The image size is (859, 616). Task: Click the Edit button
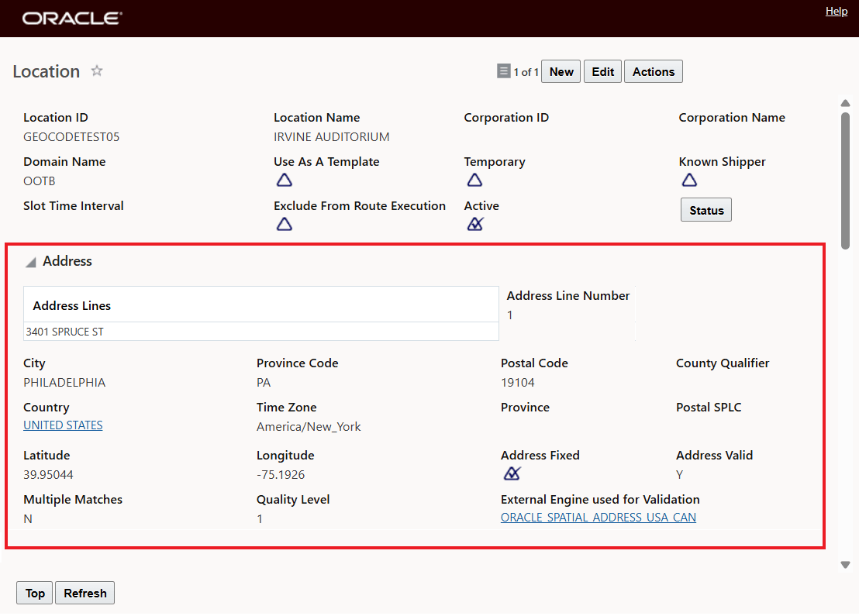click(x=602, y=71)
